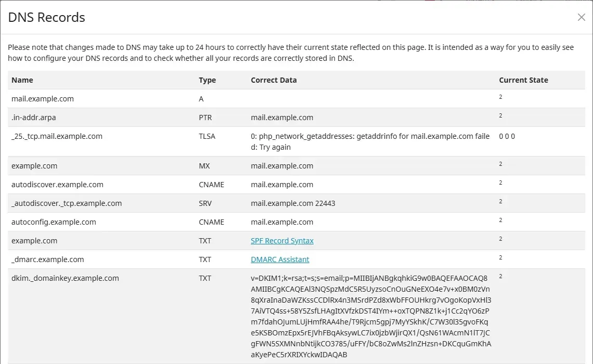Click TXT type in the dkim._domainkey row
This screenshot has width=593, height=364.
coord(205,278)
